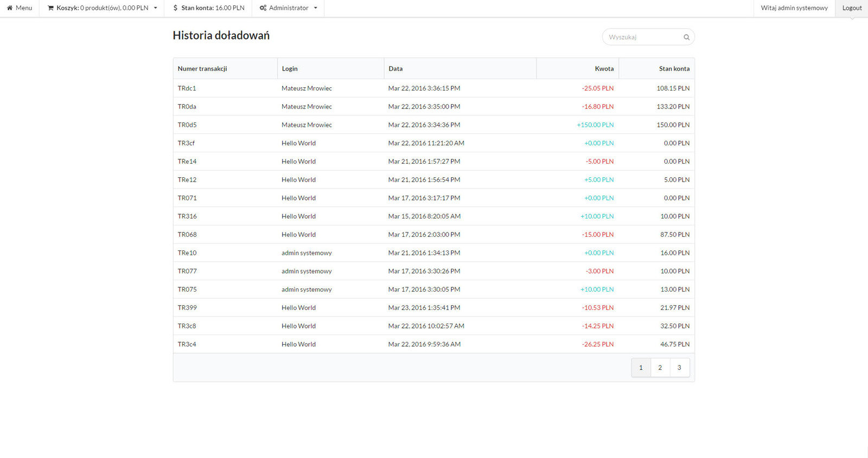The image size is (868, 458).
Task: Click Hello World in row TR399
Action: (298, 308)
